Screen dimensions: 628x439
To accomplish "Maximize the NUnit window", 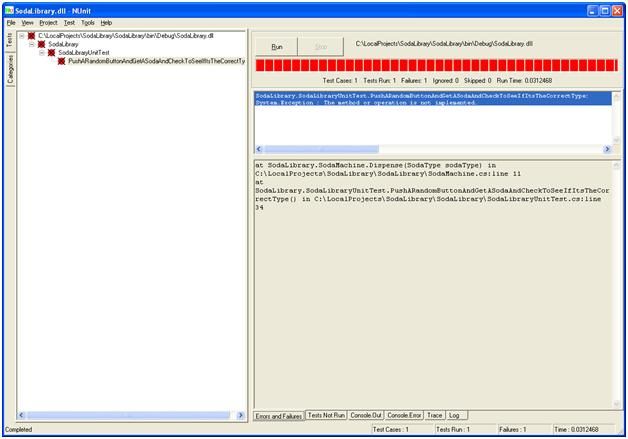I will click(605, 11).
